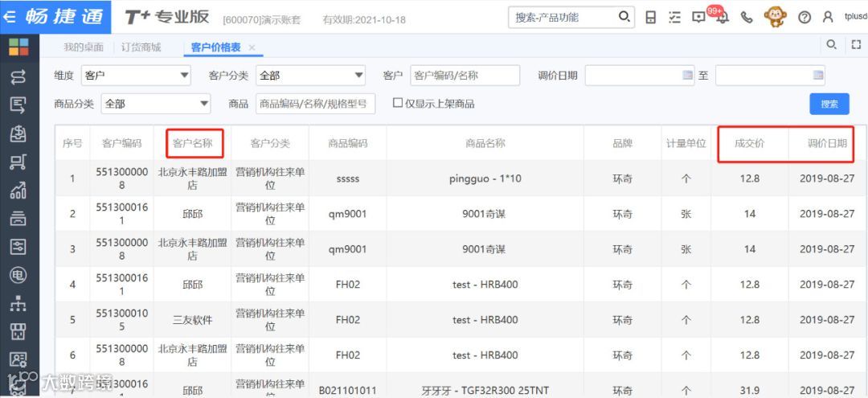The width and height of the screenshot is (868, 398).
Task: Click the 客户编码 column header
Action: [122, 143]
